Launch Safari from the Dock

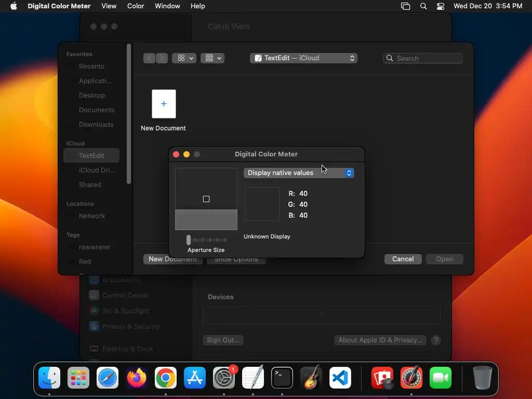tap(108, 378)
